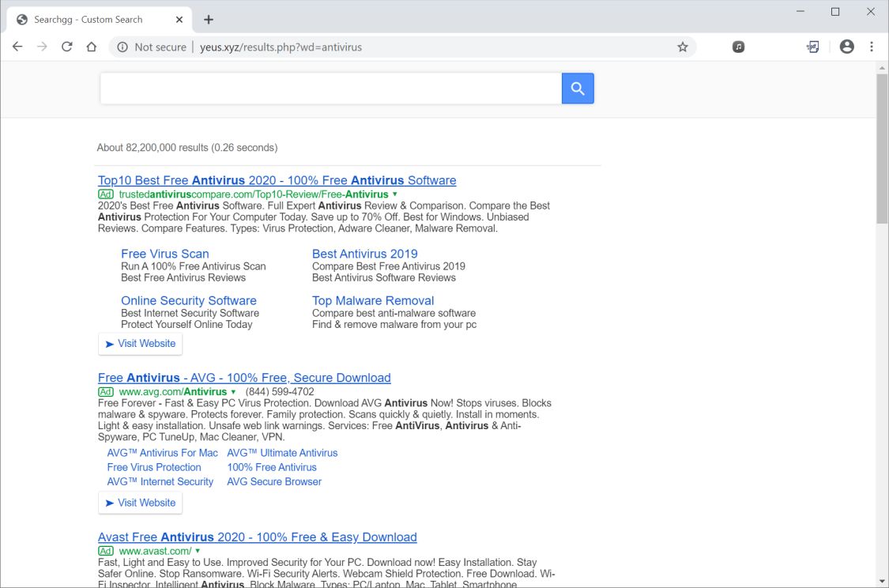Image resolution: width=889 pixels, height=588 pixels.
Task: Click scrollbar down arrow
Action: tap(882, 581)
